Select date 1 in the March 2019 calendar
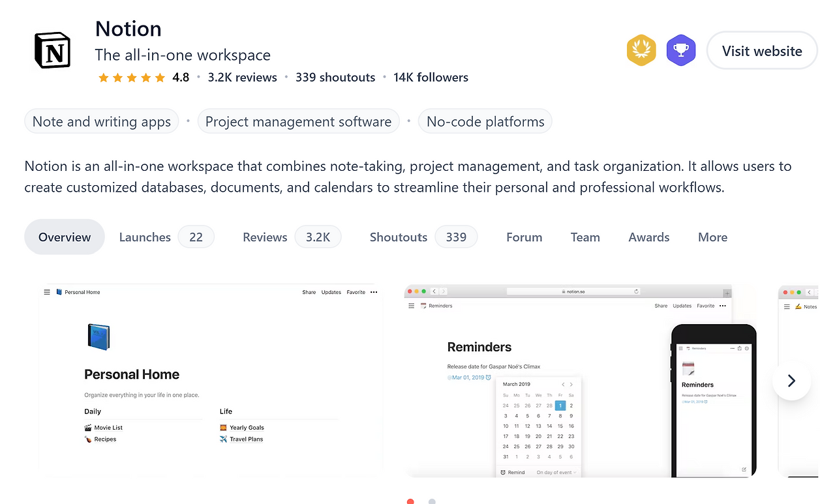This screenshot has width=835, height=504. [560, 405]
